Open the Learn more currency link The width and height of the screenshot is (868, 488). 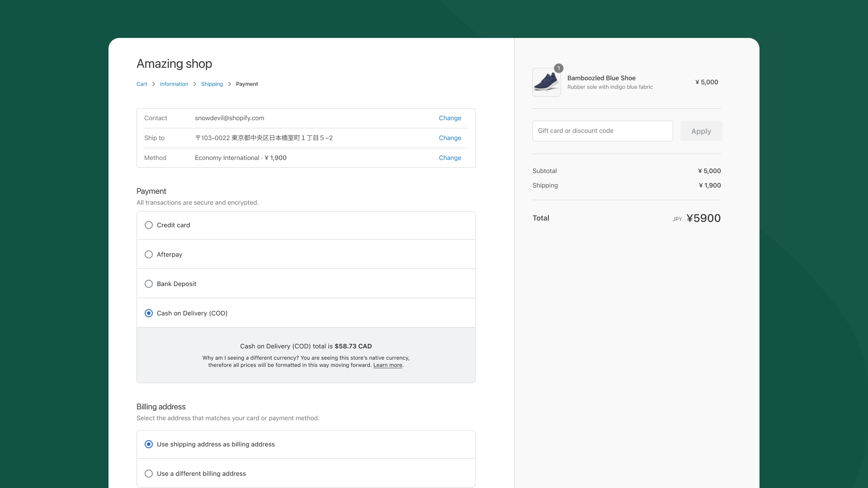(387, 365)
